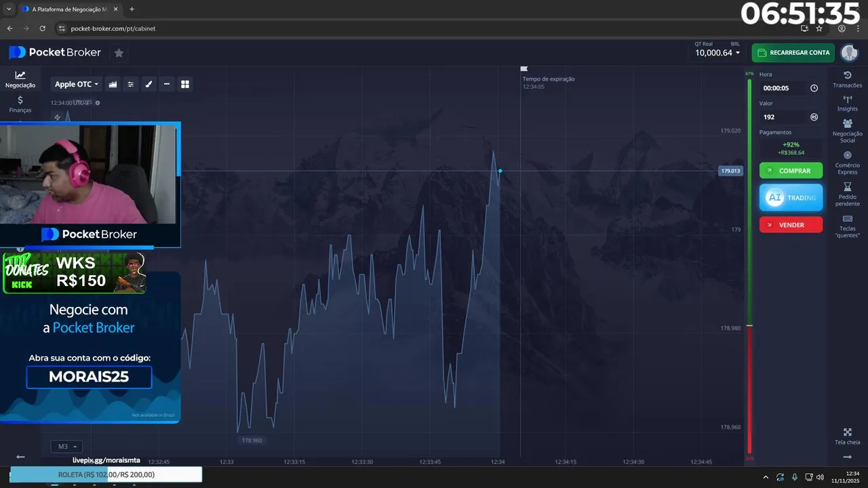Open the chart type selector icon
868x488 pixels.
[113, 84]
